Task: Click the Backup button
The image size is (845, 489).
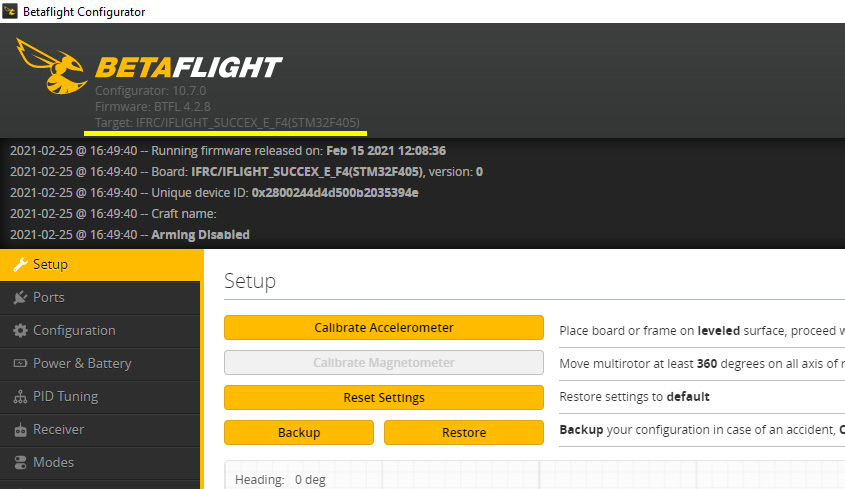Action: point(299,433)
